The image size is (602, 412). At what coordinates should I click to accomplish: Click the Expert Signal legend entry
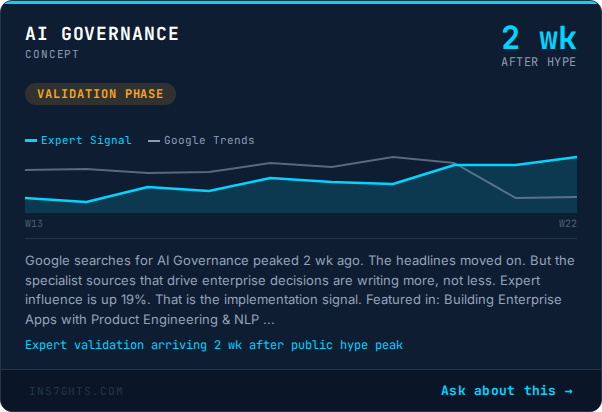point(78,140)
